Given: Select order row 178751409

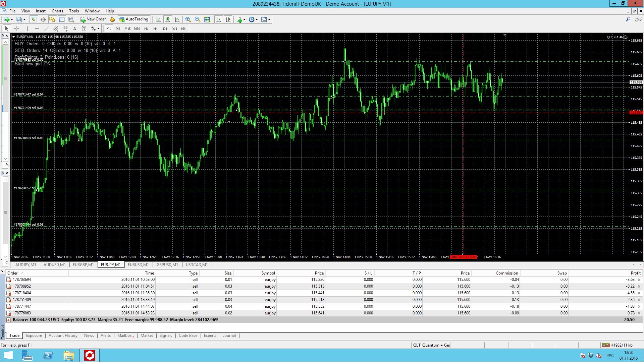Looking at the screenshot, I should [x=324, y=300].
